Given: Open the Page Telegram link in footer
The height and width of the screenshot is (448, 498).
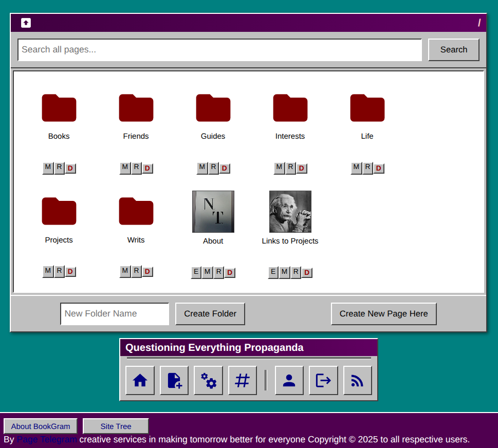Looking at the screenshot, I should 46,439.
